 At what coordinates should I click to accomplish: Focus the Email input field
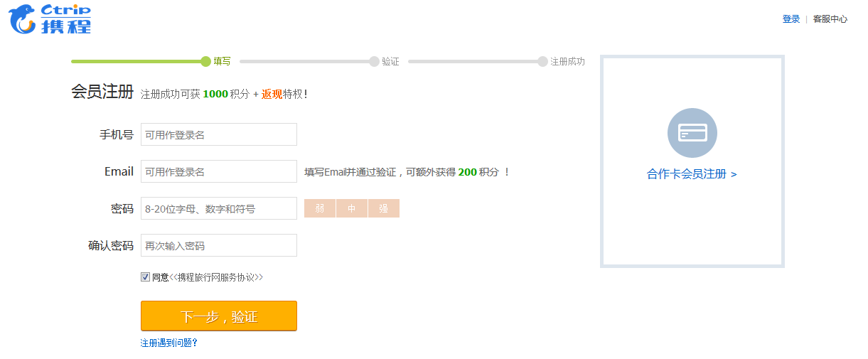point(218,171)
